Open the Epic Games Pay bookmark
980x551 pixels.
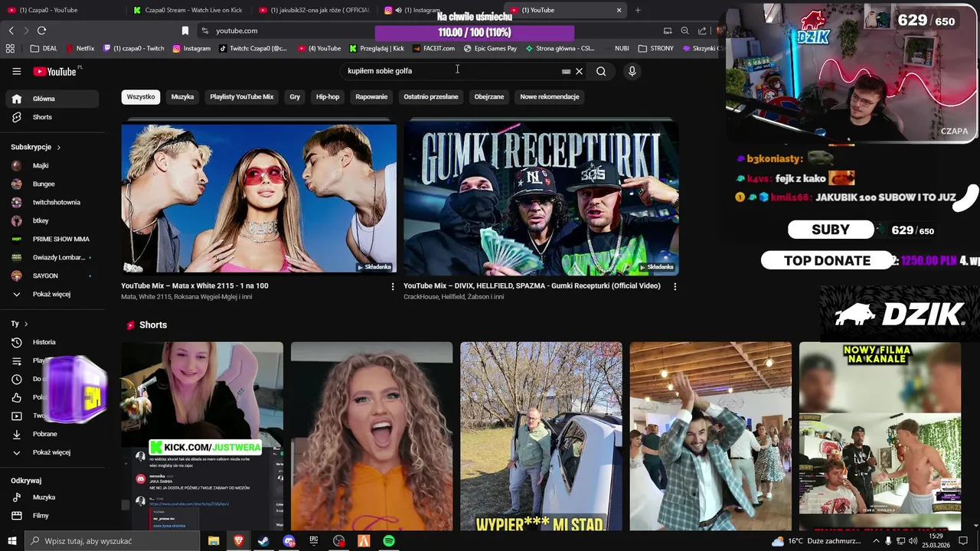coord(490,48)
